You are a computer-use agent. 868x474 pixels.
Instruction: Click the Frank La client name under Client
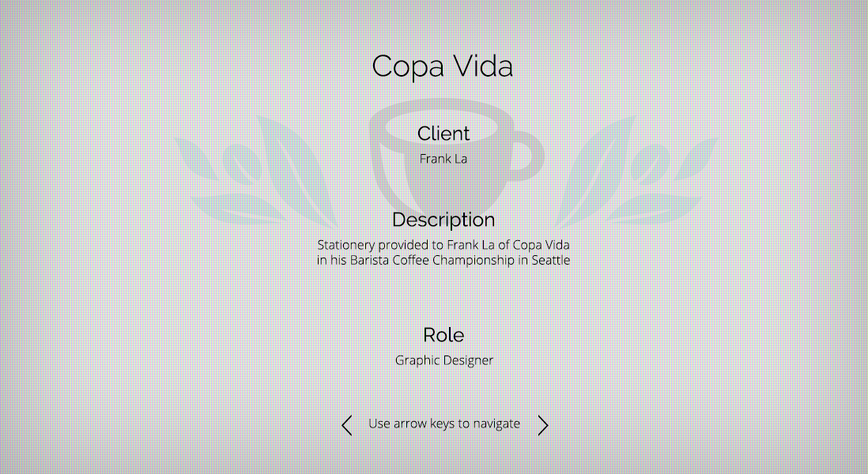443,159
